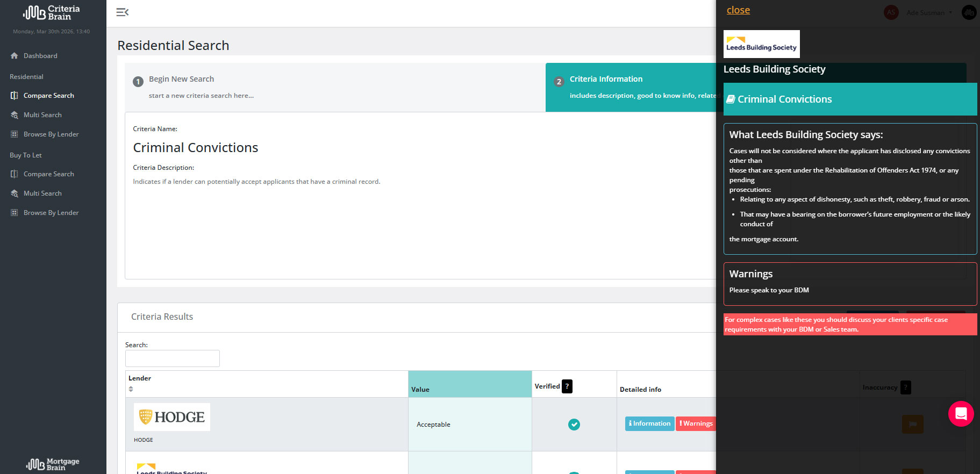Select the Begin New Search step tab
980x474 pixels.
pyautogui.click(x=335, y=87)
